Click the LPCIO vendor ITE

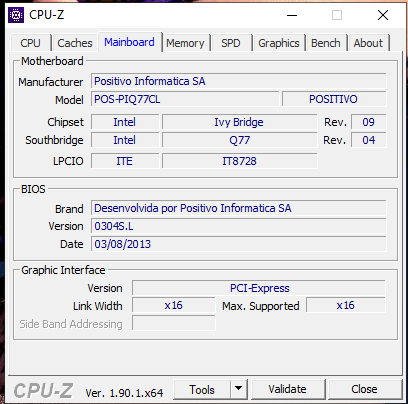(x=125, y=161)
